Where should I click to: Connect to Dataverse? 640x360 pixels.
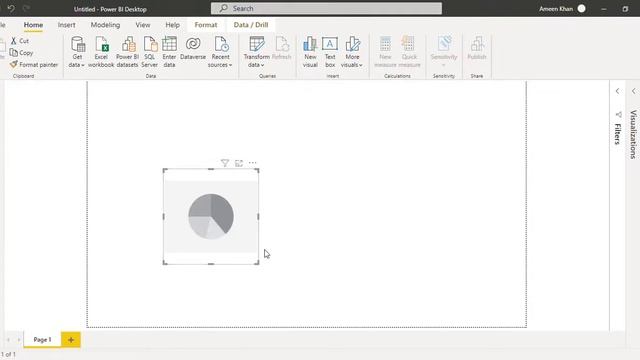coord(193,49)
